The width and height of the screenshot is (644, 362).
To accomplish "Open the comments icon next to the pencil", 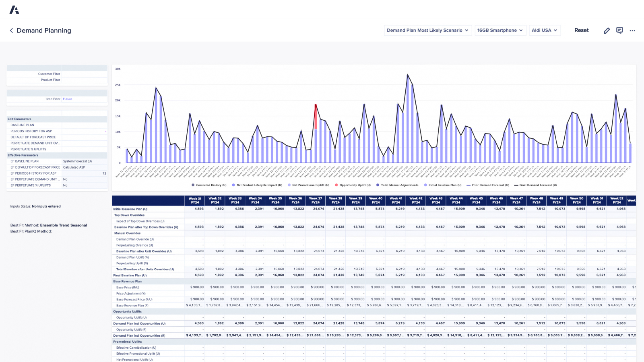I will [619, 30].
